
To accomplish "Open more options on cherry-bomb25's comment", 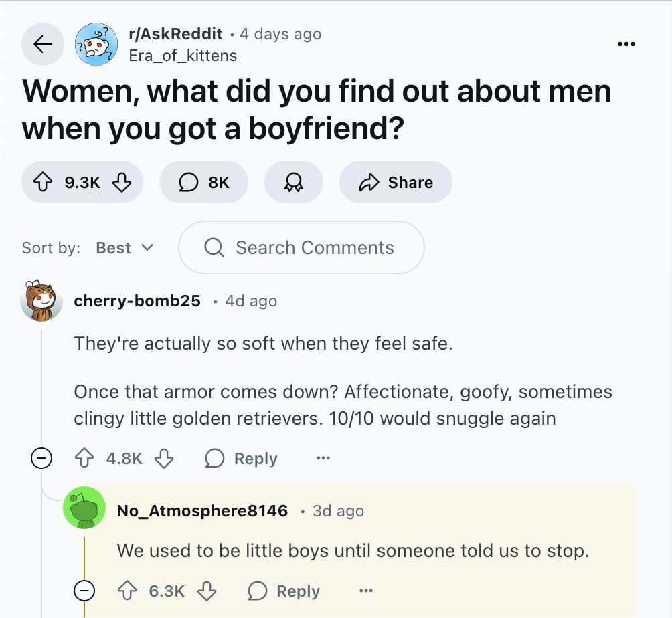I will pyautogui.click(x=323, y=459).
